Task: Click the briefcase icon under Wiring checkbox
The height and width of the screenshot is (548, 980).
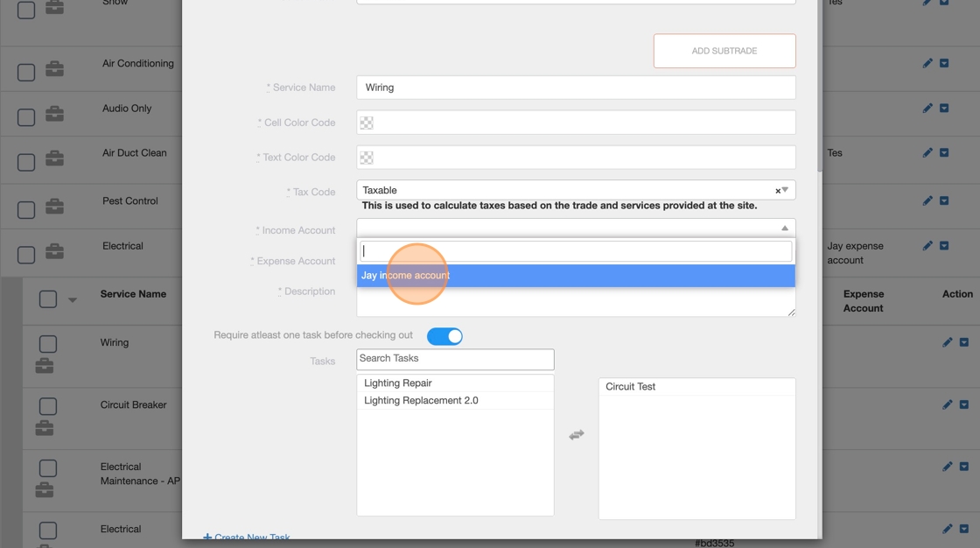Action: pyautogui.click(x=45, y=365)
